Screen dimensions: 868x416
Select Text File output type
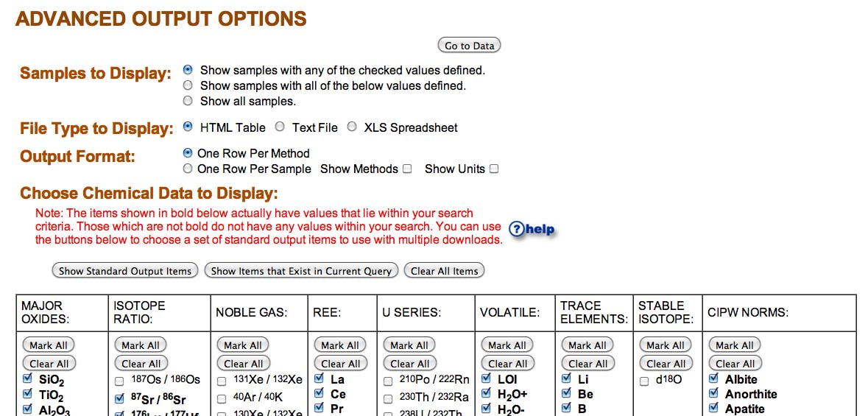point(280,127)
